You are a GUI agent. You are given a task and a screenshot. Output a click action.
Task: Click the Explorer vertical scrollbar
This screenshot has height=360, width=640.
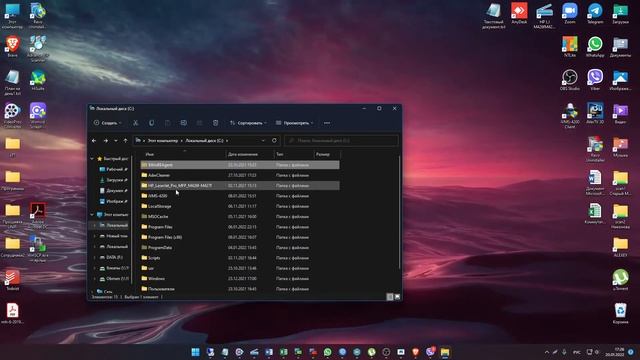(x=399, y=212)
